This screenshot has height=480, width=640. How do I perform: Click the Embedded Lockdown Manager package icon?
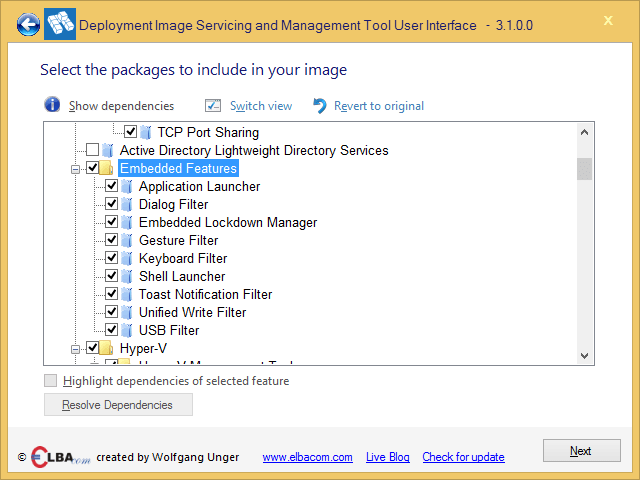click(x=127, y=222)
